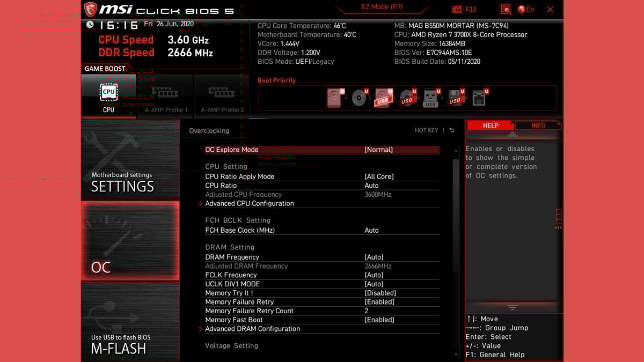Switch to the HELP tab
Image resolution: width=644 pixels, height=362 pixels.
pyautogui.click(x=491, y=125)
